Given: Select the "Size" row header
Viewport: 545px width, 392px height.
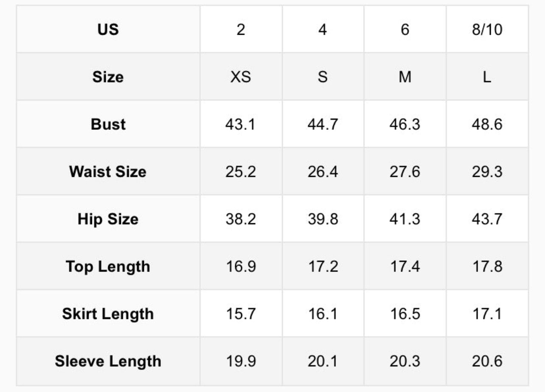Looking at the screenshot, I should tap(108, 77).
